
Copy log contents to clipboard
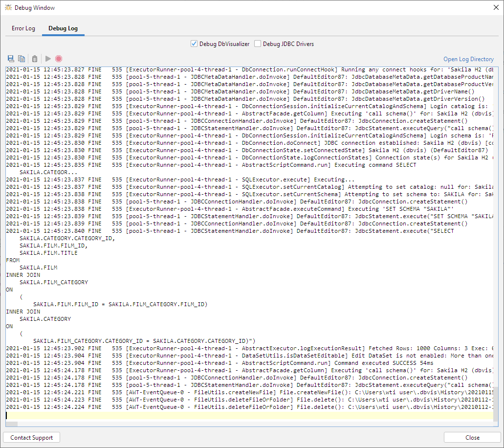(22, 58)
